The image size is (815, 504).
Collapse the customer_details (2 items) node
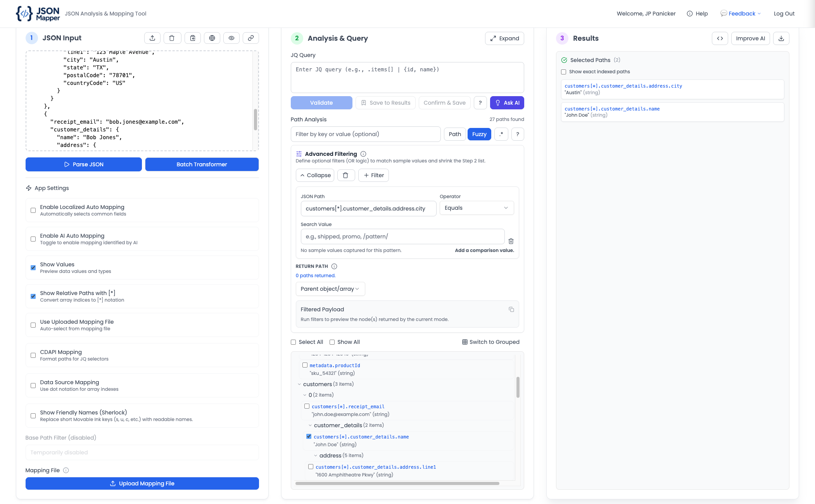(x=310, y=425)
